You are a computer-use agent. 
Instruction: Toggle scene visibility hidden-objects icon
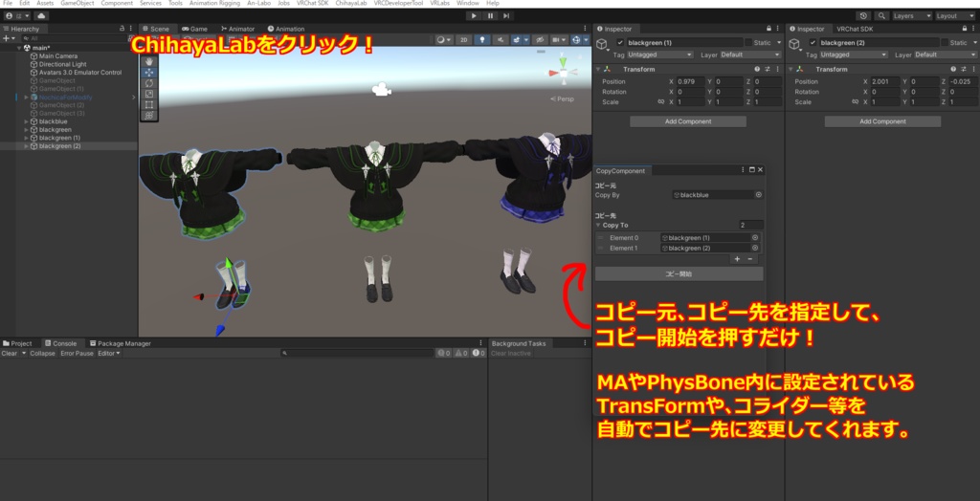tap(541, 39)
